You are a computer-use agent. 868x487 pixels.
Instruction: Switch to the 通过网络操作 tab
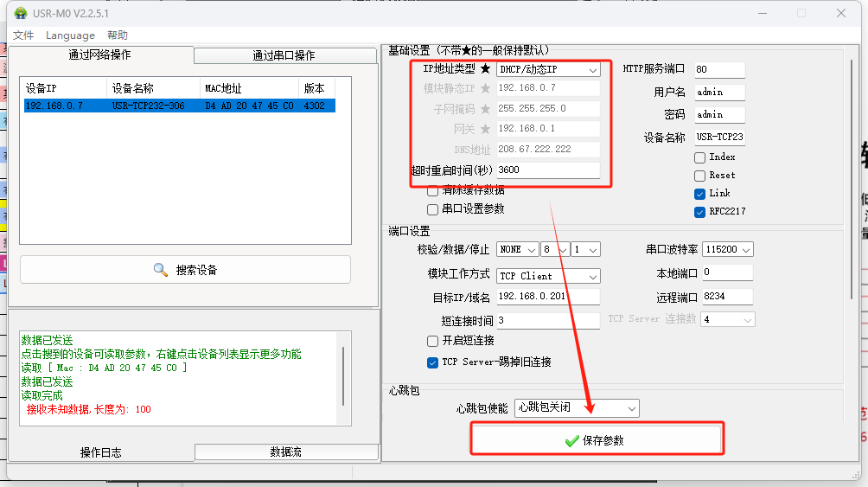[x=100, y=54]
